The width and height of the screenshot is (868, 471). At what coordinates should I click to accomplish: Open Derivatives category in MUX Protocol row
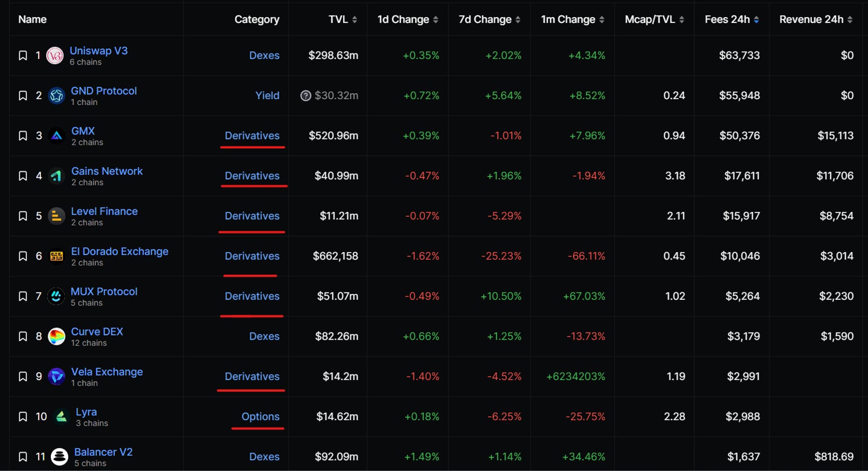[252, 296]
